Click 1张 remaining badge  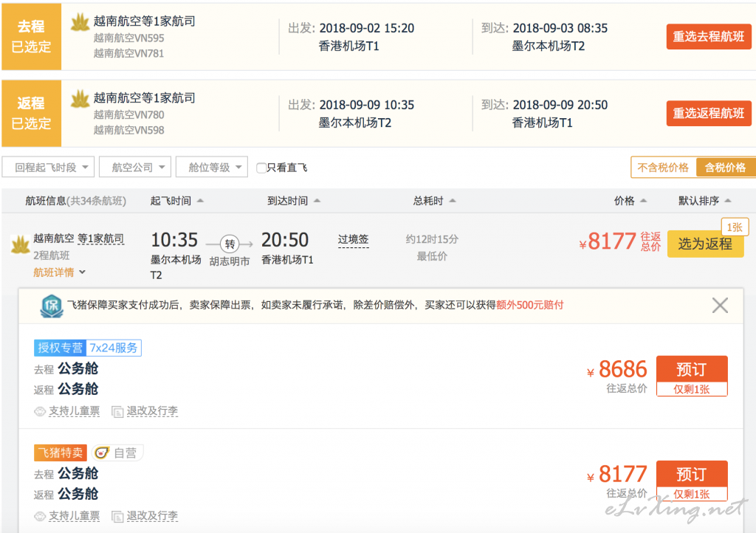pos(735,227)
